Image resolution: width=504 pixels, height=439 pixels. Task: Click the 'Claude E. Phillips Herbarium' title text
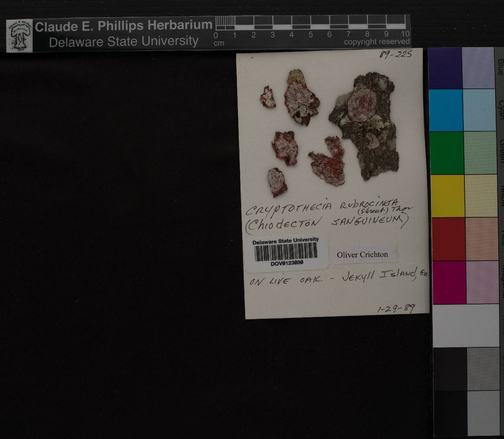pos(123,26)
